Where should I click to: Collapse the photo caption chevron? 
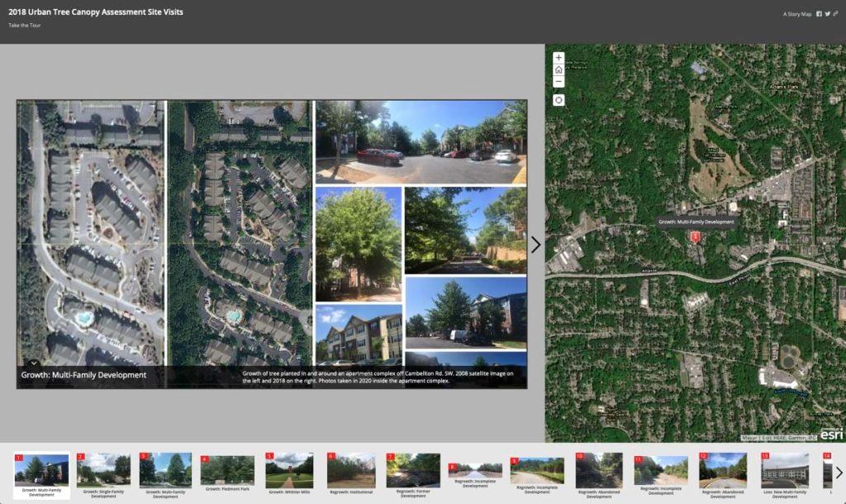33,364
